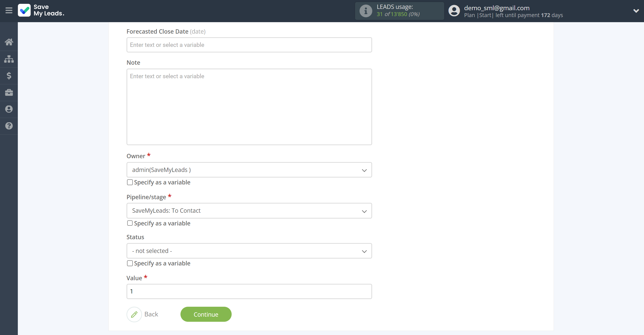Click the LEADS usage info icon
Image resolution: width=644 pixels, height=335 pixels.
point(366,11)
